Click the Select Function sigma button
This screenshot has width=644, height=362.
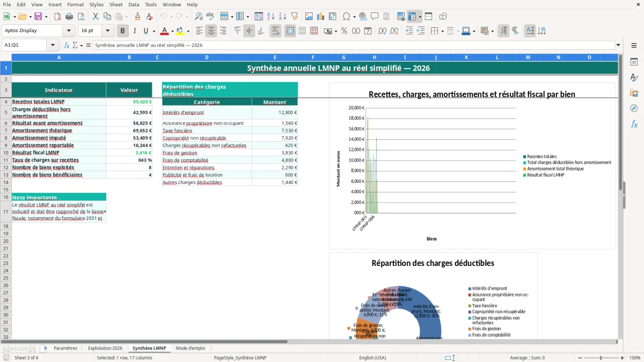click(x=75, y=46)
